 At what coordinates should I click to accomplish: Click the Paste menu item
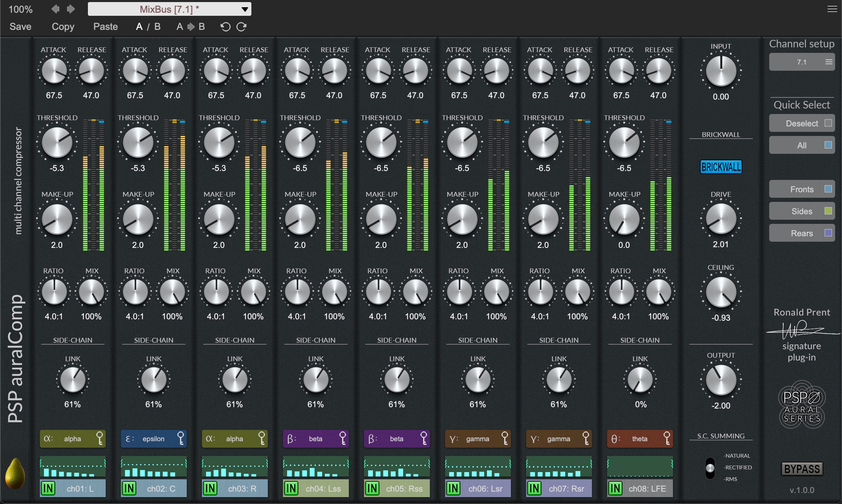click(105, 26)
